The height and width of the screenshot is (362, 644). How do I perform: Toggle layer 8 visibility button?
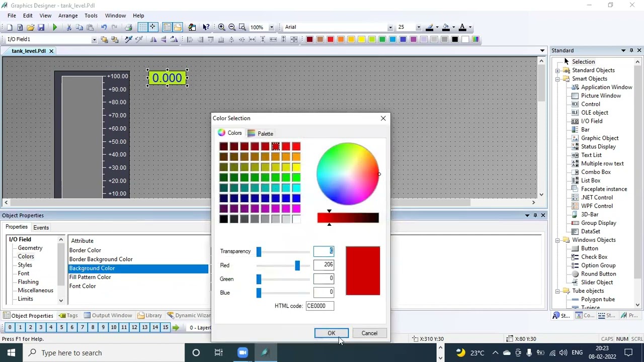[93, 328]
